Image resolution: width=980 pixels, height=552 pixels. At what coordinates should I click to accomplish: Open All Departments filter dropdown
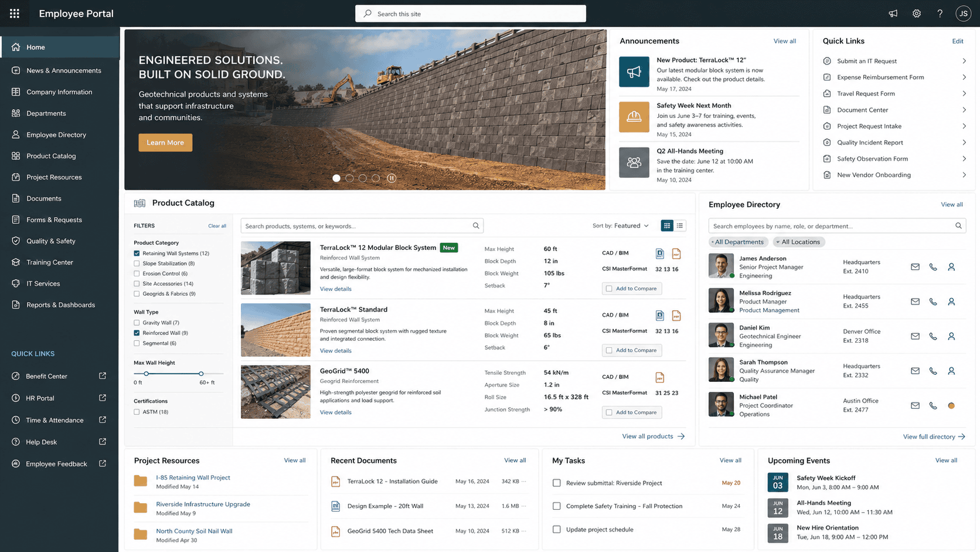pyautogui.click(x=738, y=242)
